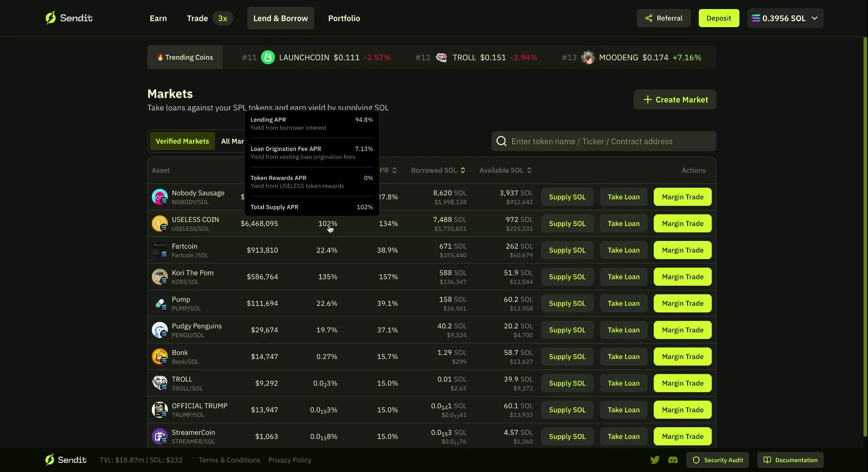
Task: Click the Documentation book icon
Action: point(767,460)
